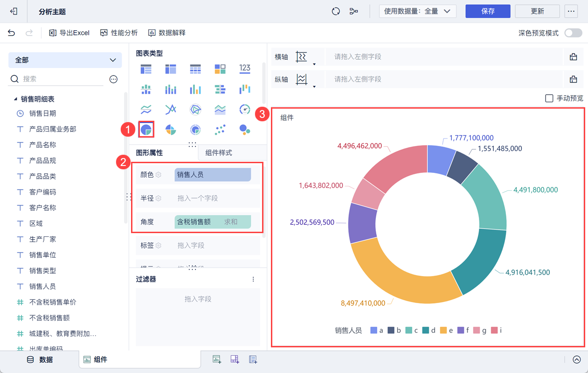588x373 pixels.
Task: Select the stacked column chart icon
Action: [171, 89]
